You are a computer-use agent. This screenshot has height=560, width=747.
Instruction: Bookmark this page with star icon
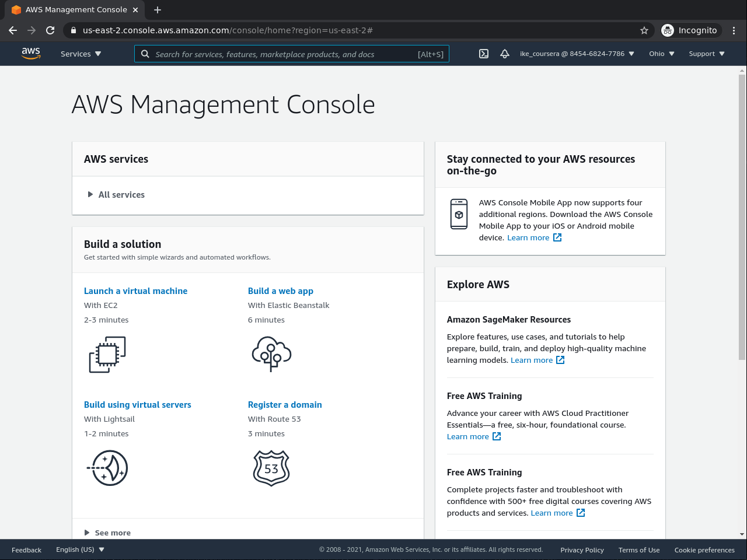tap(644, 30)
